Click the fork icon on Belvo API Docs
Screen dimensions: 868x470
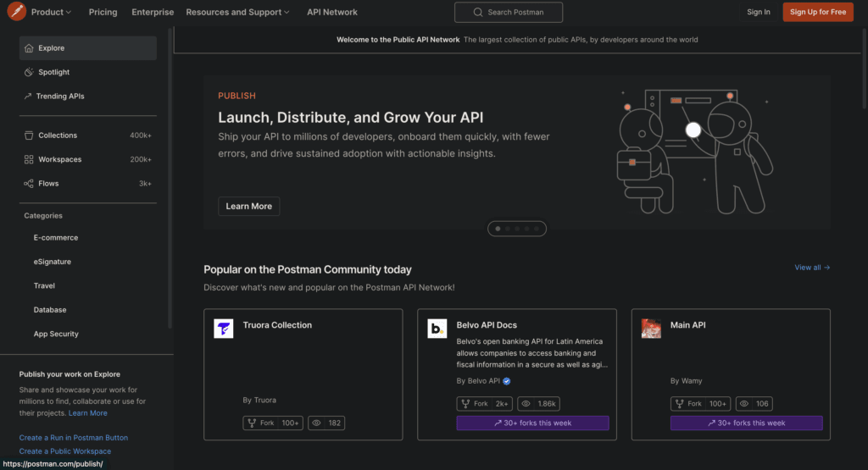[x=465, y=404]
